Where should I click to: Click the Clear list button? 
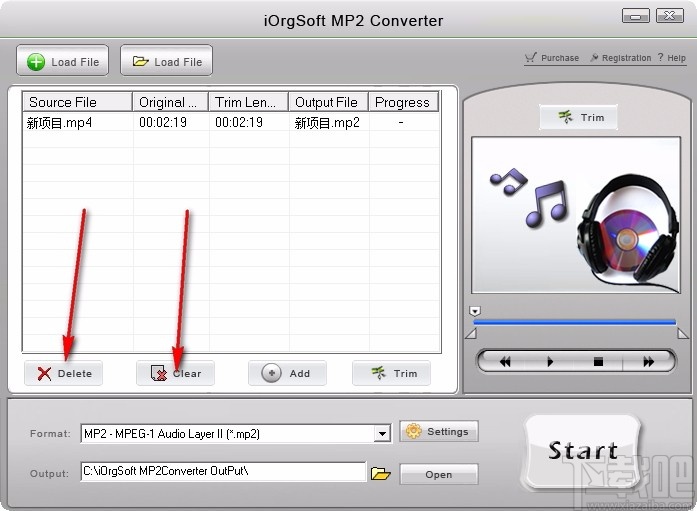pos(175,373)
